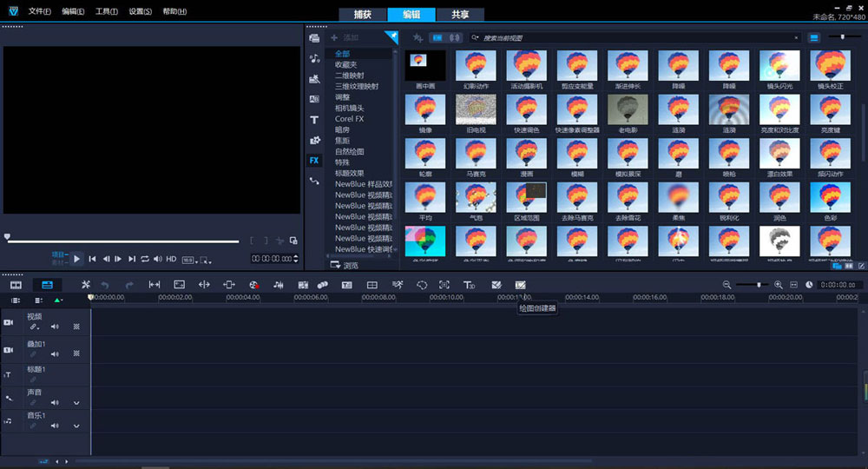The width and height of the screenshot is (868, 469).
Task: Open the customize toolbar tools icon
Action: coord(85,285)
